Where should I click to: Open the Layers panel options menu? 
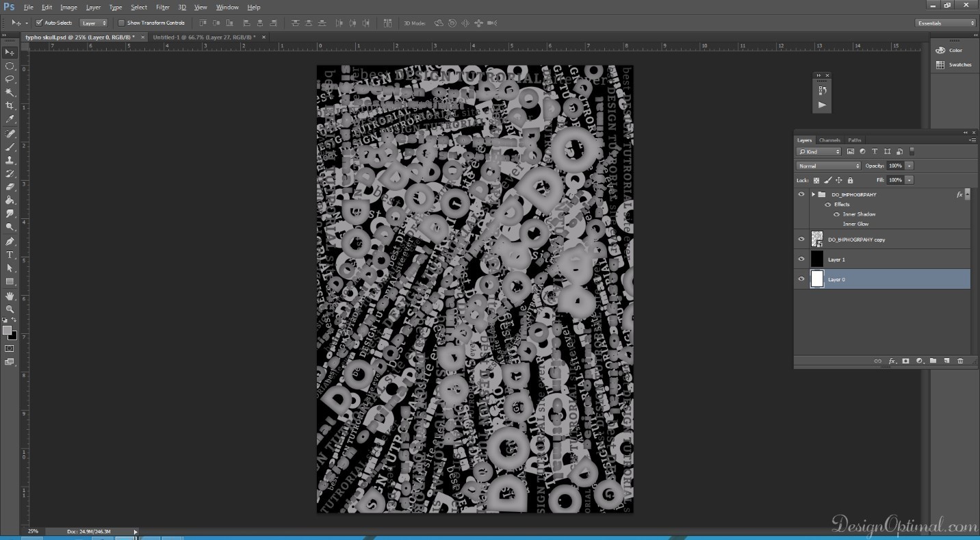pyautogui.click(x=972, y=140)
